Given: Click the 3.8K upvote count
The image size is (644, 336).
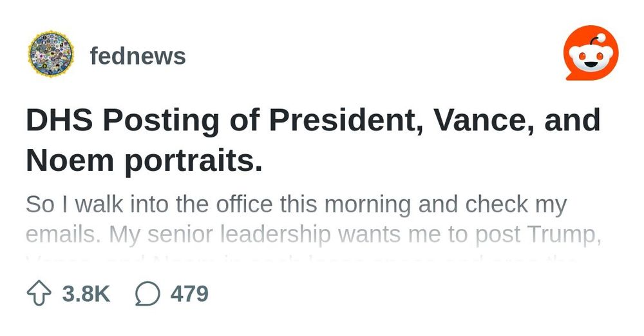Looking at the screenshot, I should [86, 294].
